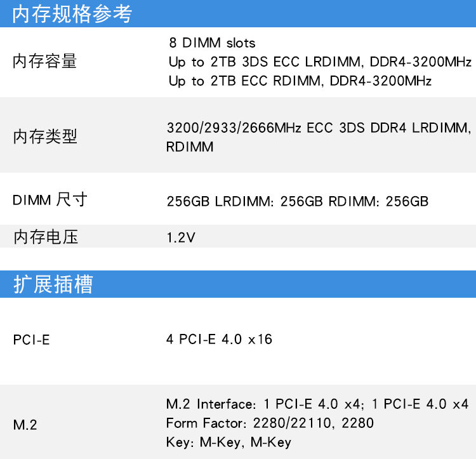Select the 内存类型 row label
Viewport: 476px width, 459px height.
point(45,136)
